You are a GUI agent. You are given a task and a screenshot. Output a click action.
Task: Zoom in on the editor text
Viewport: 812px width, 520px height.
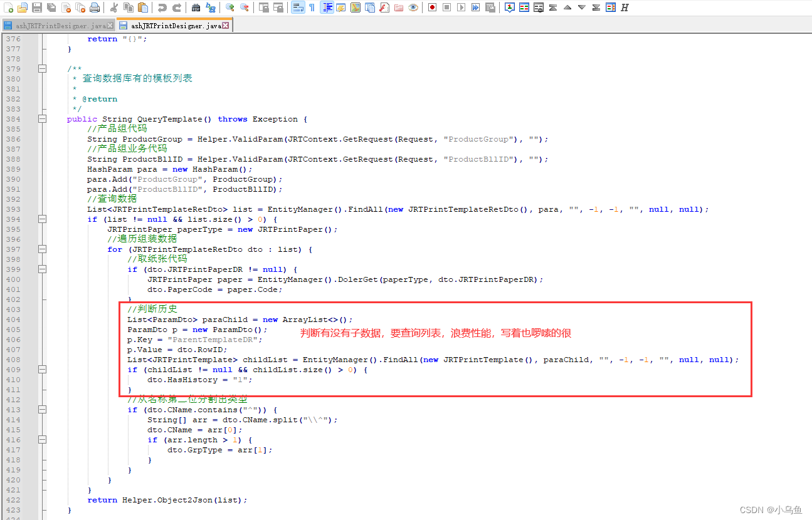(229, 8)
